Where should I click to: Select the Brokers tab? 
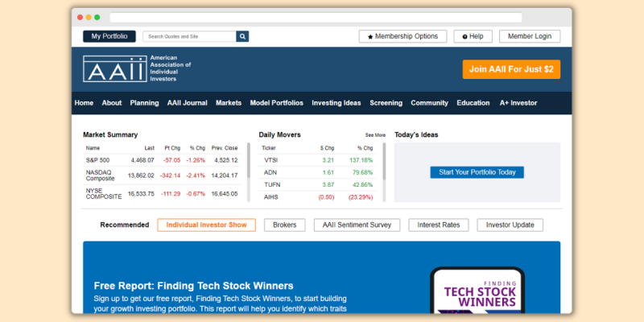click(x=285, y=225)
